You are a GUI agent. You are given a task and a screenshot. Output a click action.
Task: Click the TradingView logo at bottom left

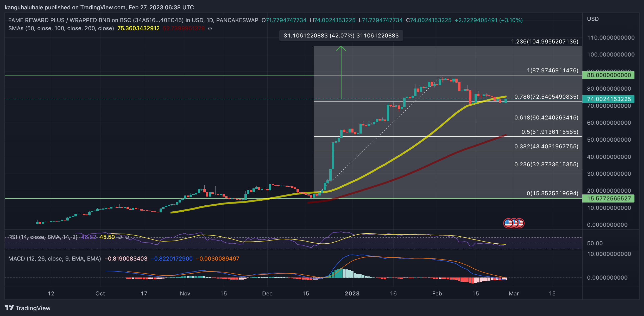(x=28, y=308)
